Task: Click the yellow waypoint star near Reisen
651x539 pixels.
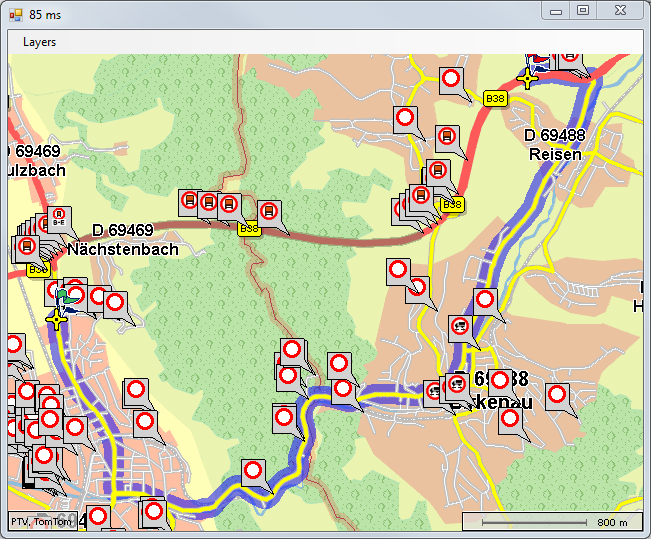Action: click(x=527, y=78)
